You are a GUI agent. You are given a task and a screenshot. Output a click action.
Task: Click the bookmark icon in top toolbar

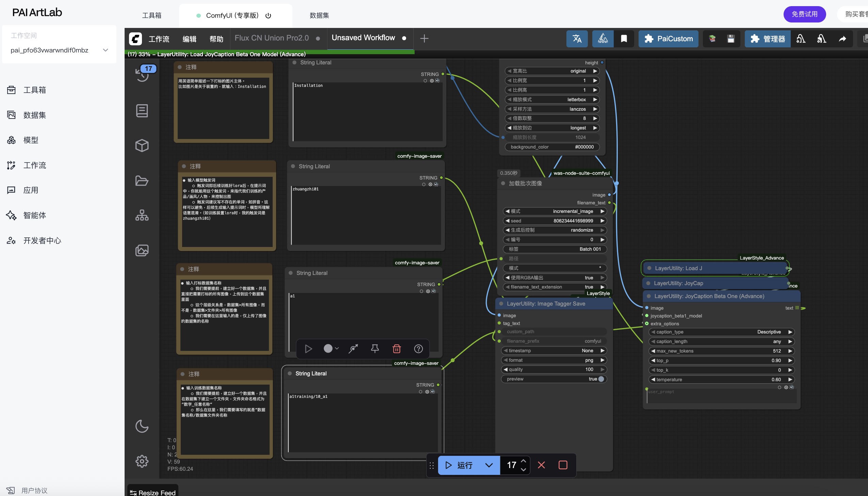coord(624,38)
